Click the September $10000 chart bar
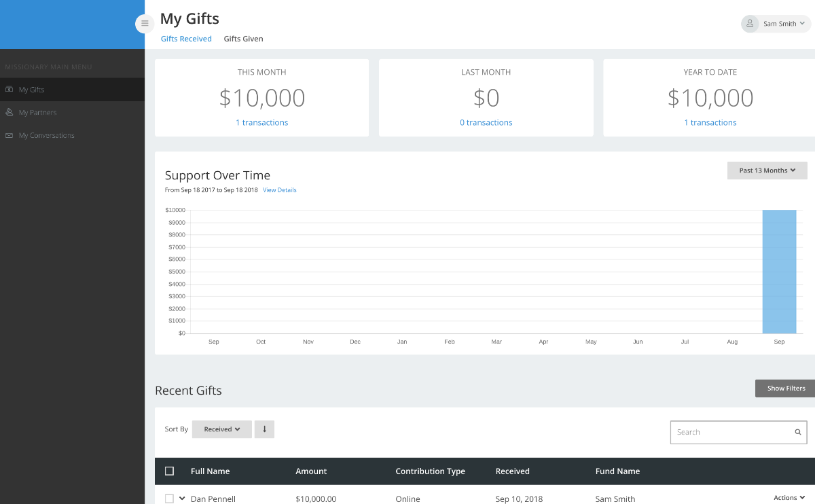The image size is (815, 504). pyautogui.click(x=779, y=272)
